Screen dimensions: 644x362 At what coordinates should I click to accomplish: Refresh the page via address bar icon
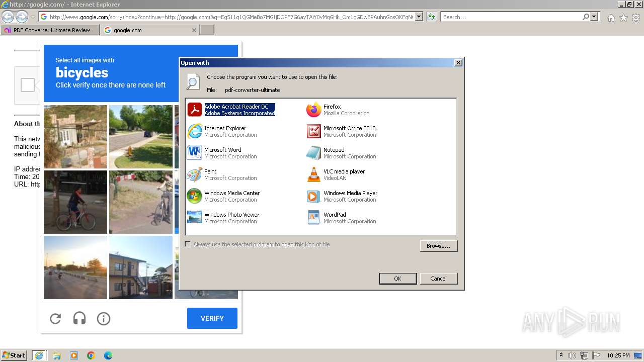[x=432, y=17]
